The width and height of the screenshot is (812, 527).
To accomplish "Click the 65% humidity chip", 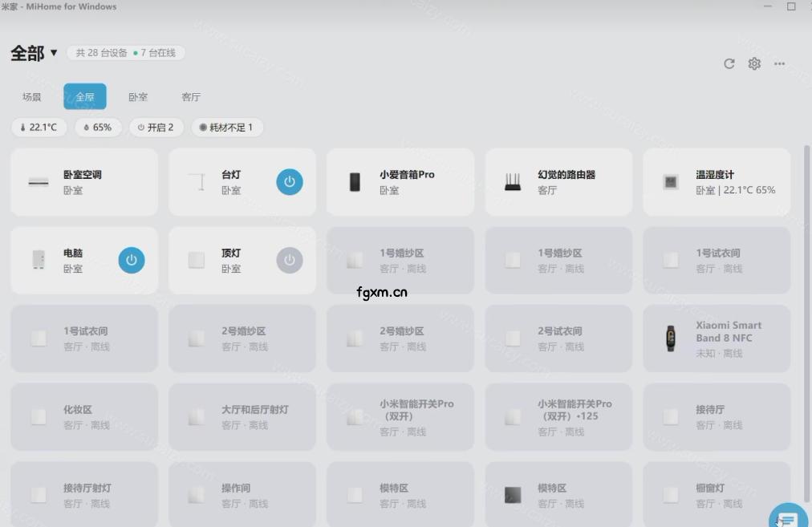I will tap(98, 128).
